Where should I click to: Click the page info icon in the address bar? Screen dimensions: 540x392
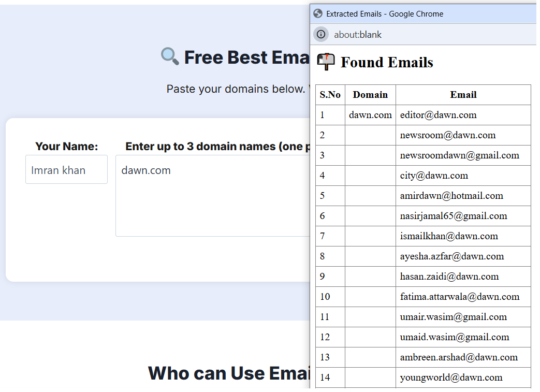tap(321, 34)
